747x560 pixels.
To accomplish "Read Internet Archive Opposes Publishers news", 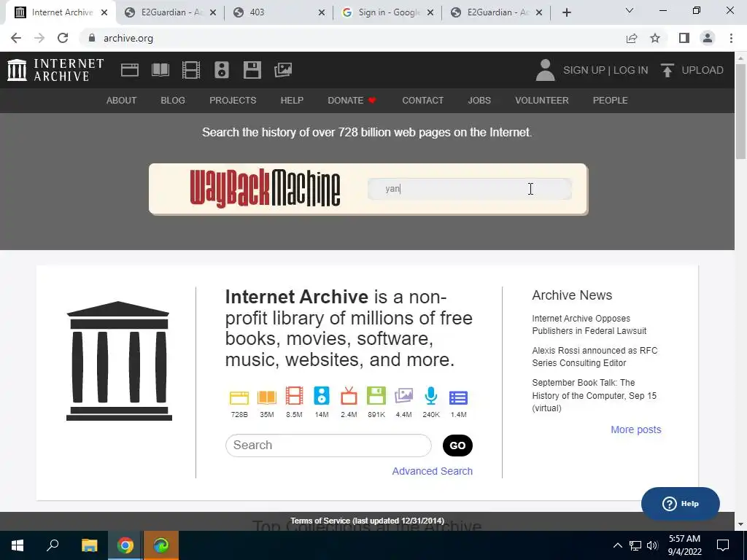I will click(x=589, y=324).
